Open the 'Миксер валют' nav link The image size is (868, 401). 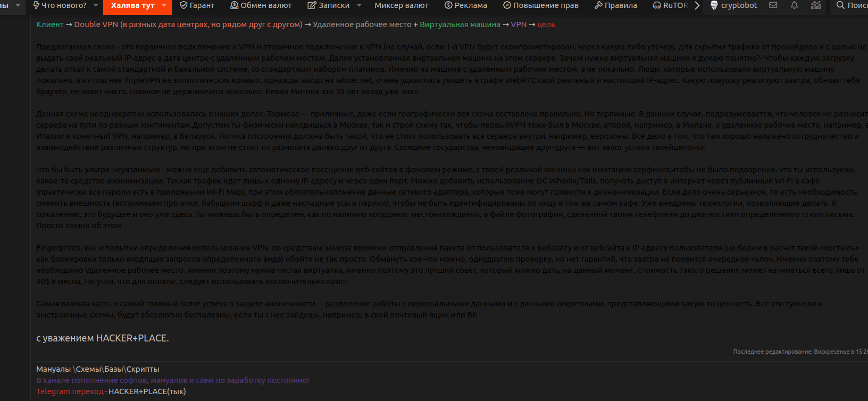point(402,5)
